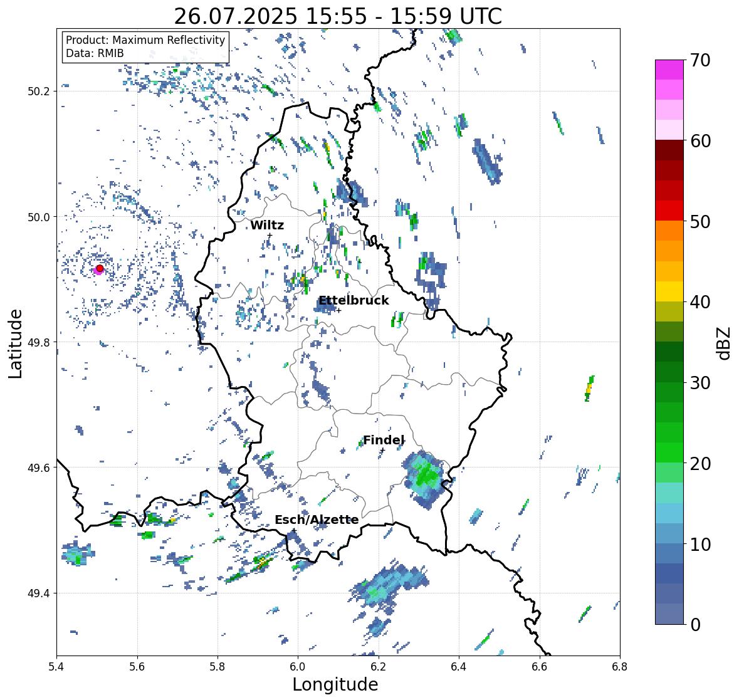Screen dimensions: 739x700
Task: Click the 10 value on the colorbar
Action: coord(700,544)
